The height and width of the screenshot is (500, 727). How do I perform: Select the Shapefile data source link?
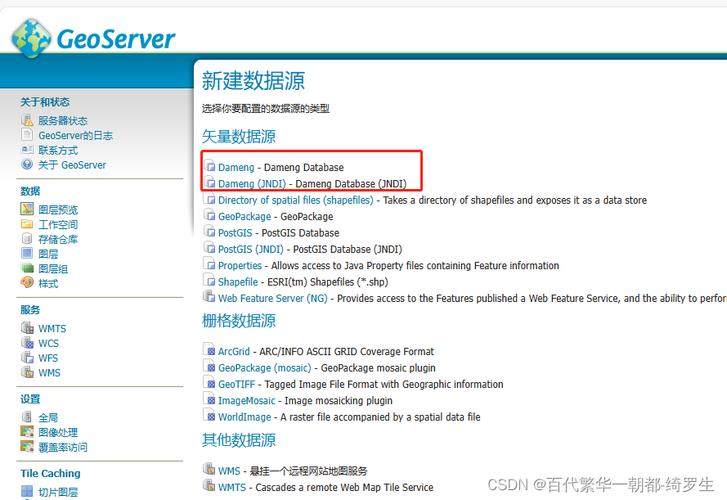[x=238, y=282]
